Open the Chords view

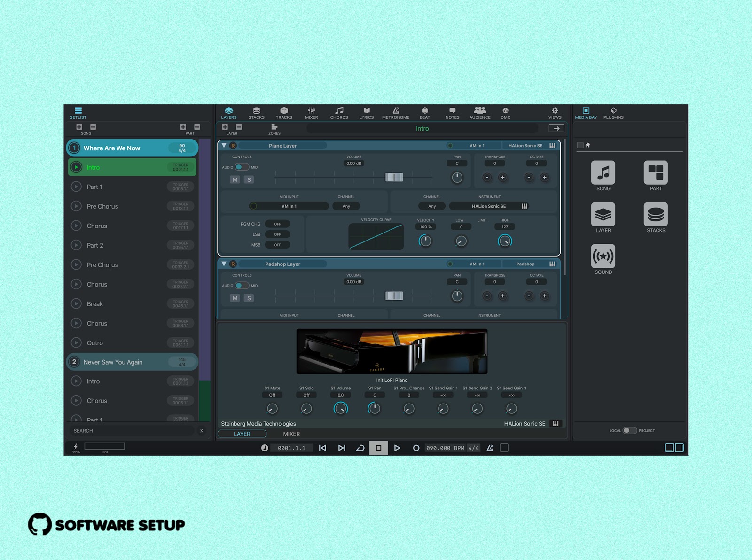[x=339, y=113]
